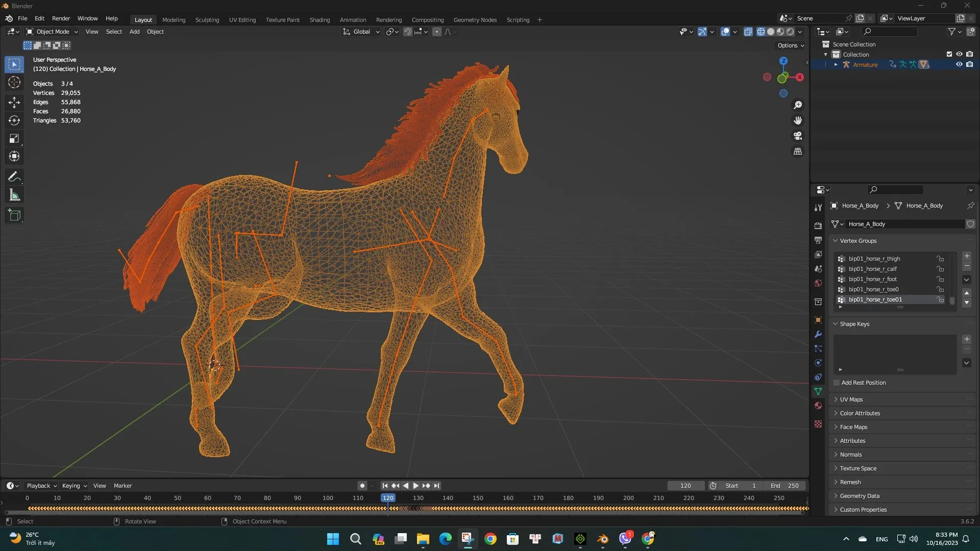Switch to the Shading workspace tab

[320, 20]
